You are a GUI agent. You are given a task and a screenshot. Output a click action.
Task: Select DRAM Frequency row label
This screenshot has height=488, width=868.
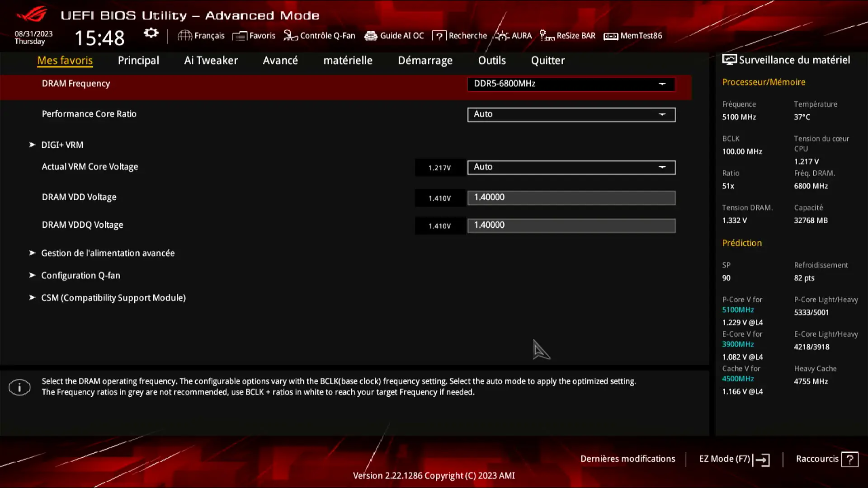coord(76,84)
